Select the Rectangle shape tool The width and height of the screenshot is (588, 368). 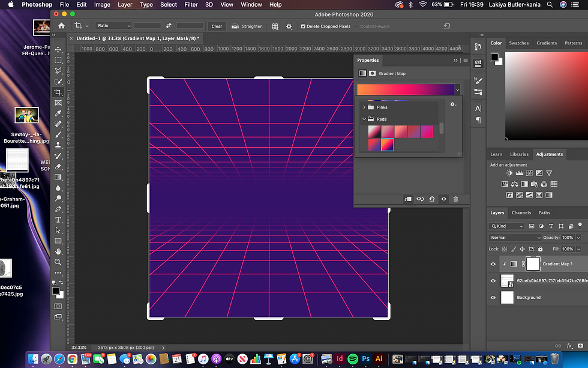[58, 241]
